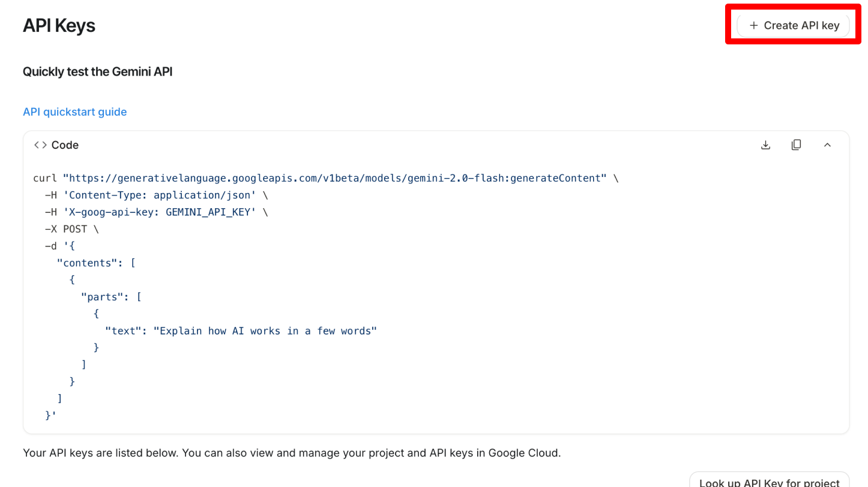
Task: Open the API quickstart guide link
Action: [x=74, y=112]
